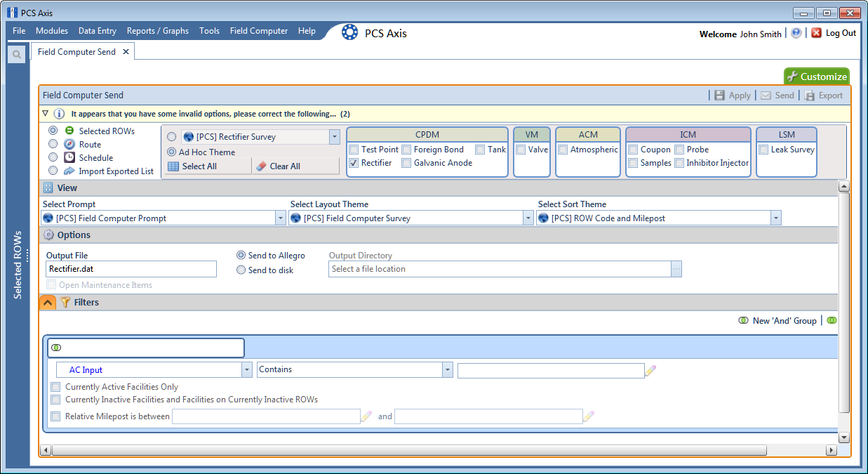868x474 pixels.
Task: Click eraser beside first Relative Milepost field
Action: click(x=366, y=416)
